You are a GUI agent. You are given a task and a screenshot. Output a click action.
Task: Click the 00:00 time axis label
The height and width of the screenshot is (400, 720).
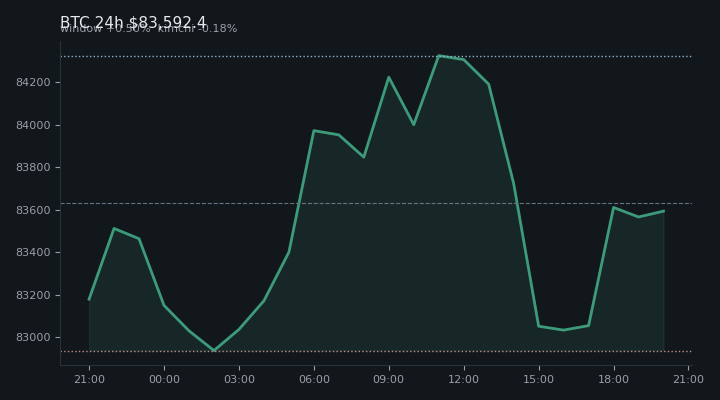coord(164,379)
